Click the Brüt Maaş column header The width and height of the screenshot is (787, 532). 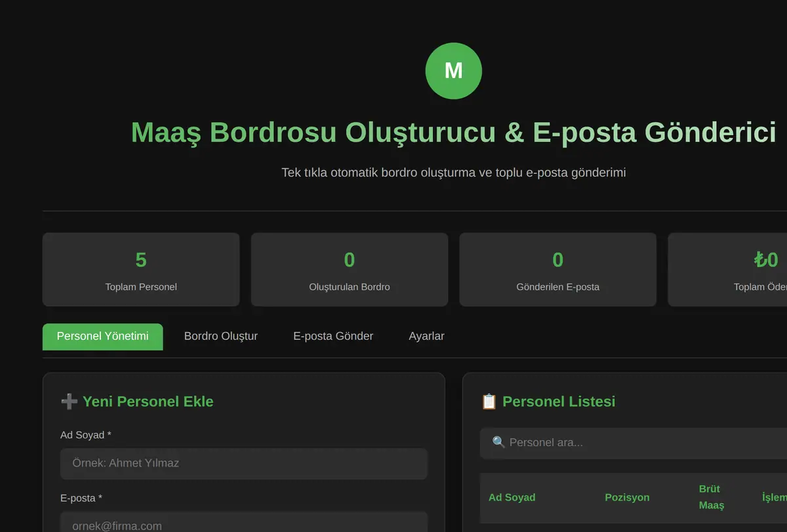click(x=712, y=497)
